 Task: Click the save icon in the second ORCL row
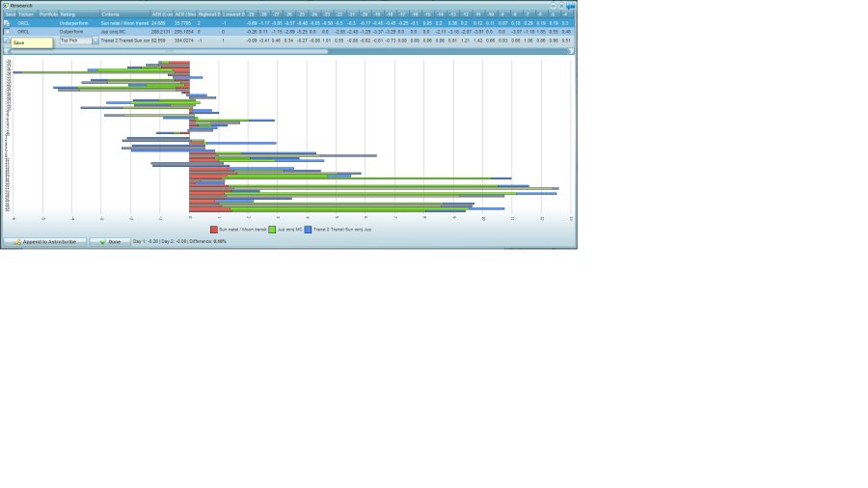point(7,32)
